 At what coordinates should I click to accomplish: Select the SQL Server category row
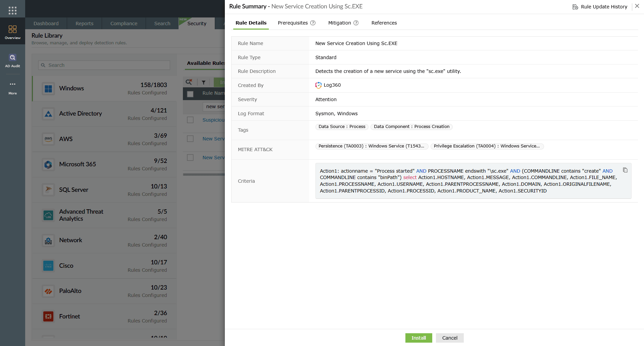[x=104, y=190]
